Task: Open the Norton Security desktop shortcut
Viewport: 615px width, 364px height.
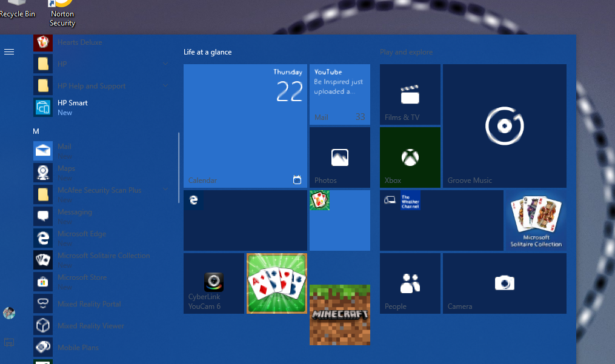Action: click(x=62, y=13)
